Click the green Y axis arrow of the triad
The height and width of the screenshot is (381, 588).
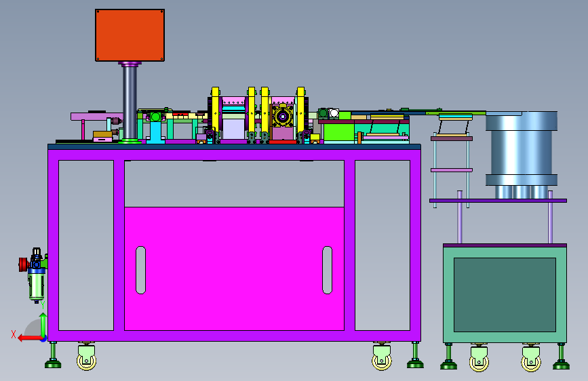[x=43, y=325]
